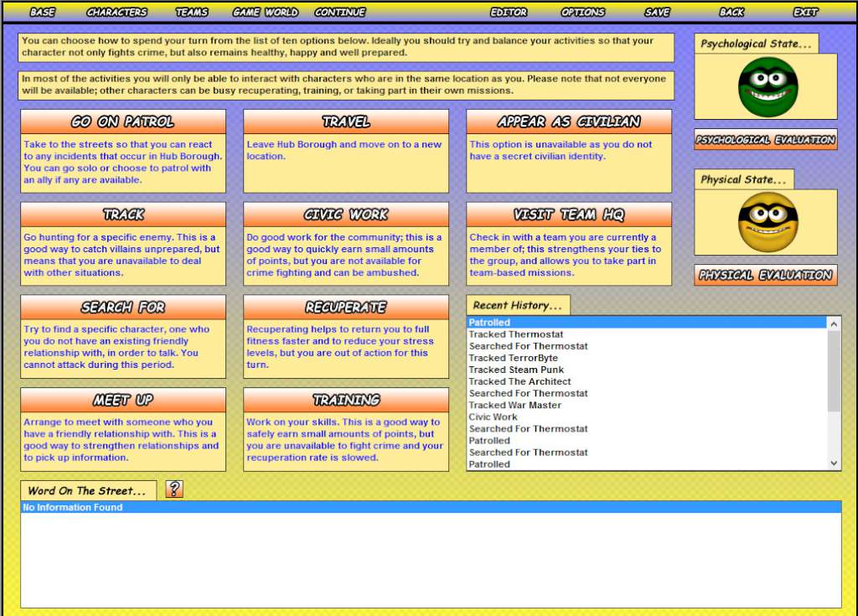Pick CIVIC WORK for this turn

(345, 215)
